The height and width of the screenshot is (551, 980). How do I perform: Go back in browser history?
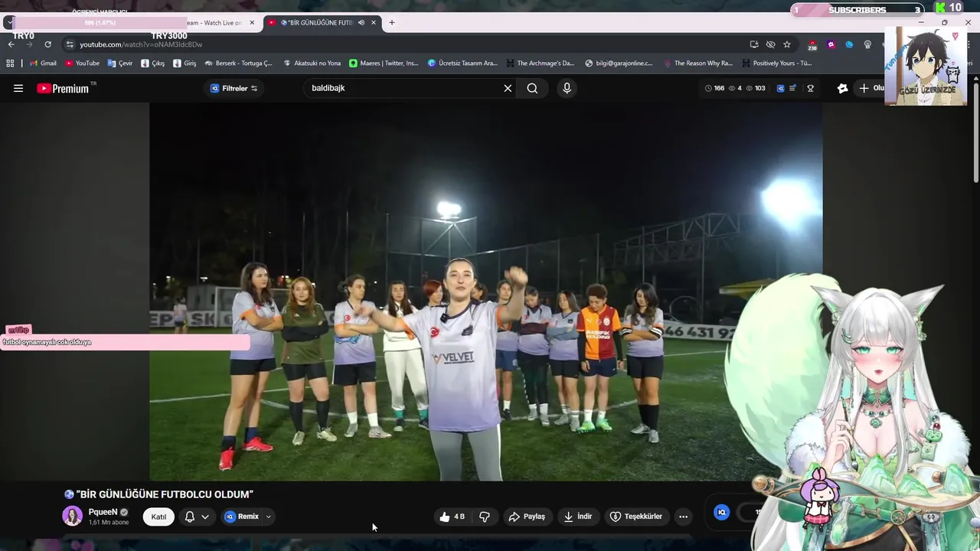click(x=11, y=44)
